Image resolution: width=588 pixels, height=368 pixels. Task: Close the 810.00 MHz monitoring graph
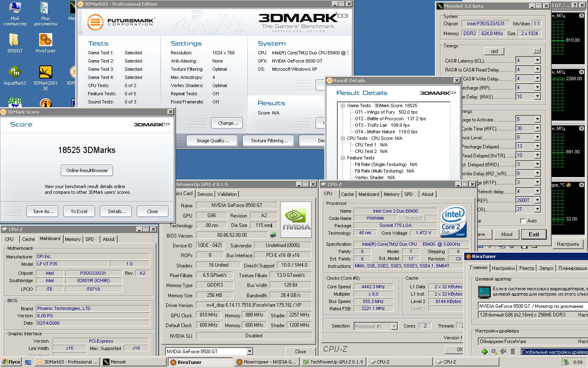coord(581,16)
